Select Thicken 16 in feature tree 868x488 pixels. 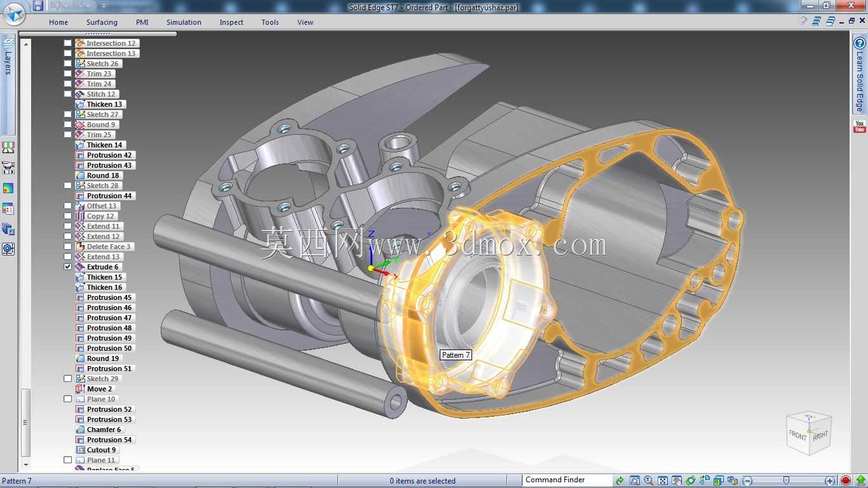click(x=100, y=287)
